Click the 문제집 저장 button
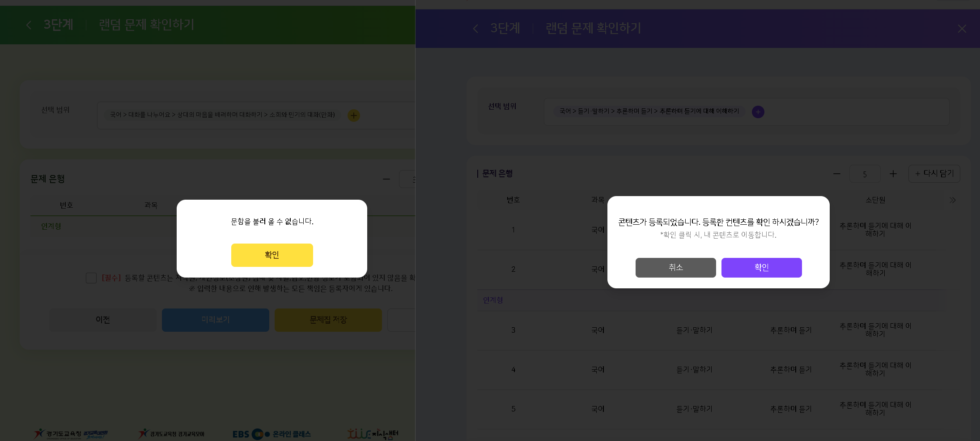 [x=328, y=320]
